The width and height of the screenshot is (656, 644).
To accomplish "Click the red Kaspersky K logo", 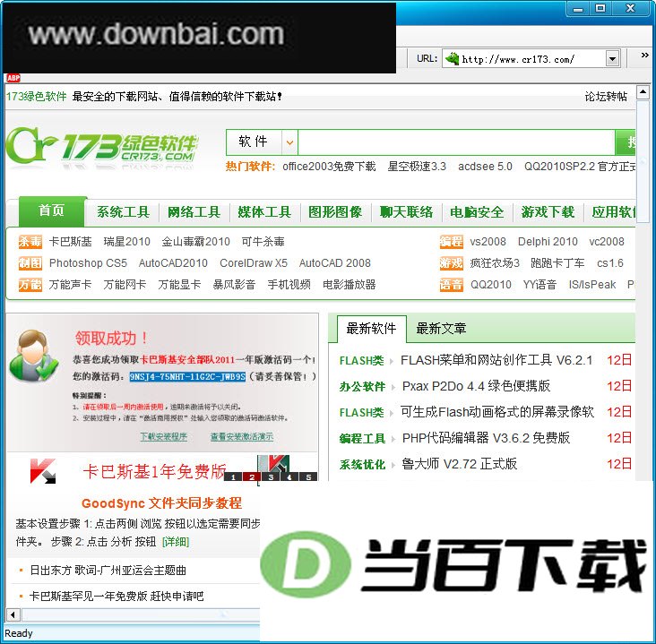I will tap(43, 471).
